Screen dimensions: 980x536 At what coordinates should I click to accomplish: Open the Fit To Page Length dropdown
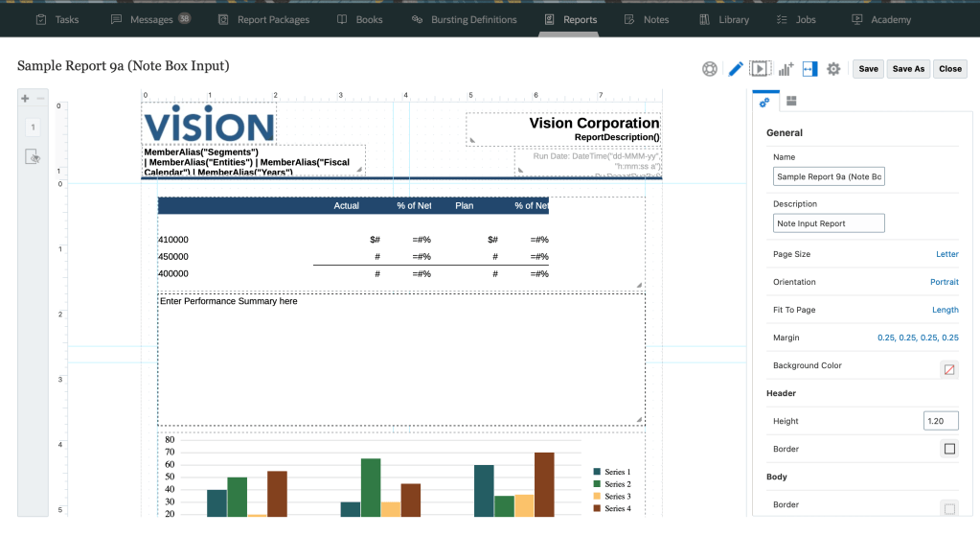click(x=945, y=310)
